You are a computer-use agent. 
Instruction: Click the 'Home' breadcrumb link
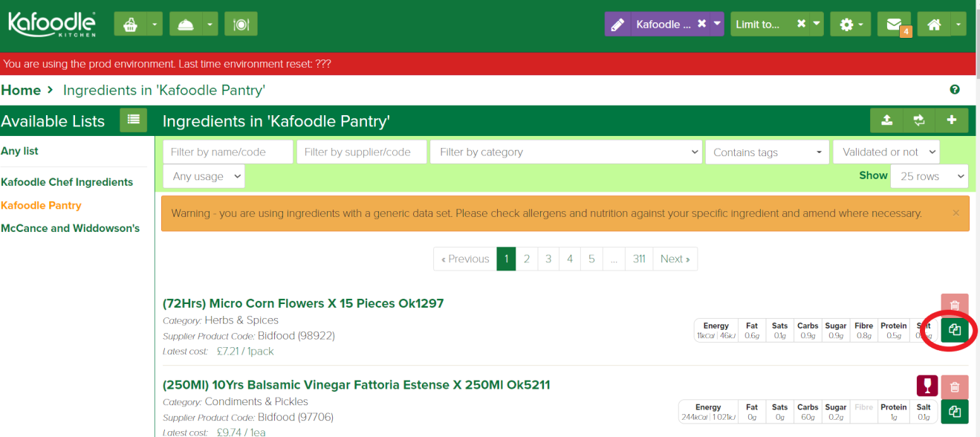tap(21, 90)
